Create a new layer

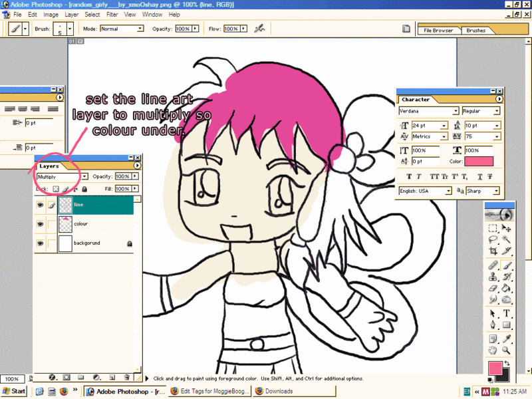[x=112, y=377]
